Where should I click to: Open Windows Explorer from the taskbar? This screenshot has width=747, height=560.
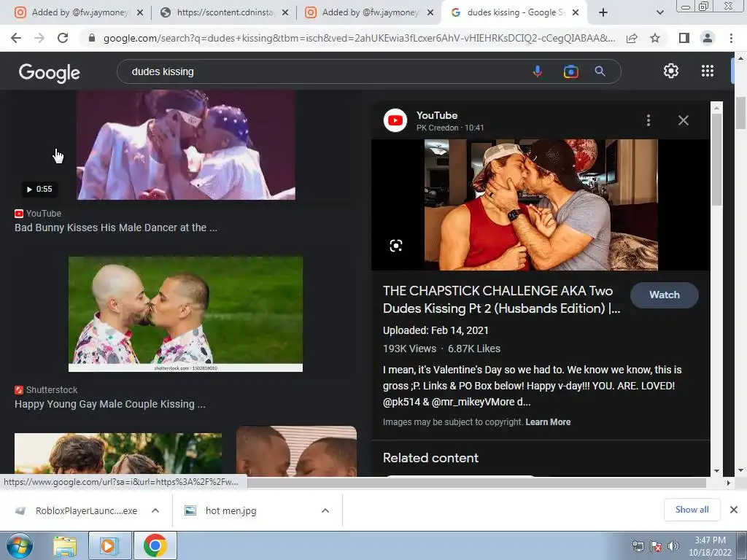click(x=65, y=546)
